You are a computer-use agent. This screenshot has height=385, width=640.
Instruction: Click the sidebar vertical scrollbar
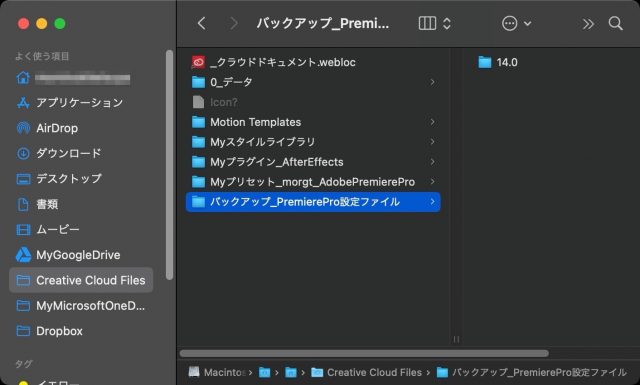[169, 165]
